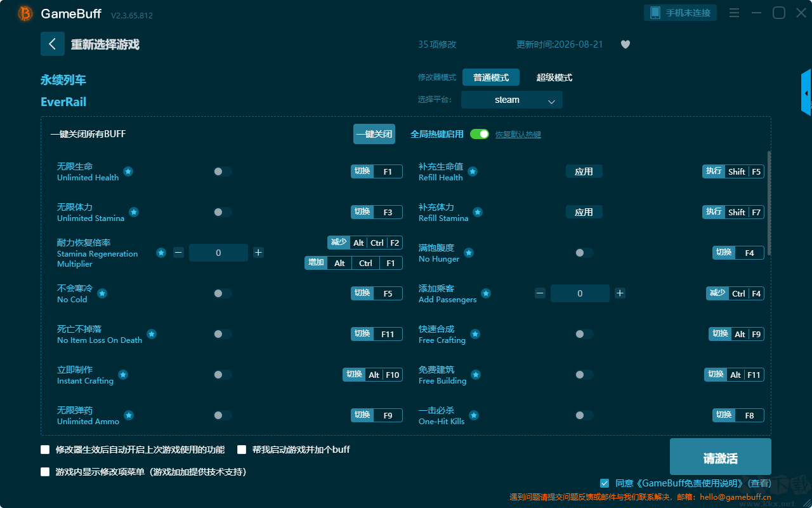Screen dimensions: 812x508
Task: Click star beside Stamina Regeneration Multiplier
Action: click(161, 253)
